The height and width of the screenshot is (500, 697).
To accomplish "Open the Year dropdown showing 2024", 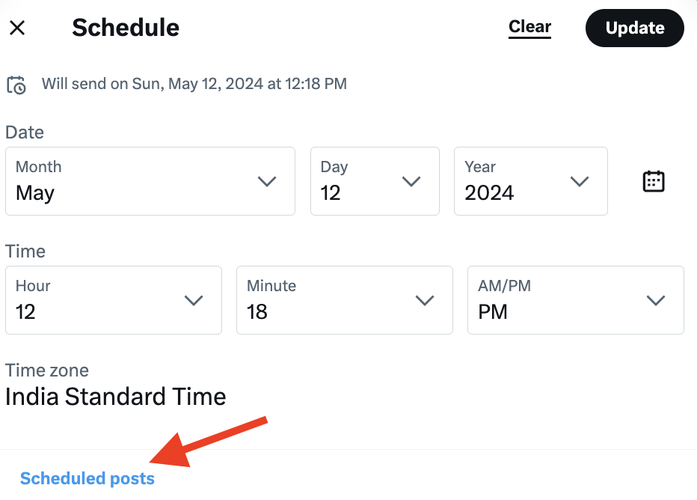I will tap(530, 181).
